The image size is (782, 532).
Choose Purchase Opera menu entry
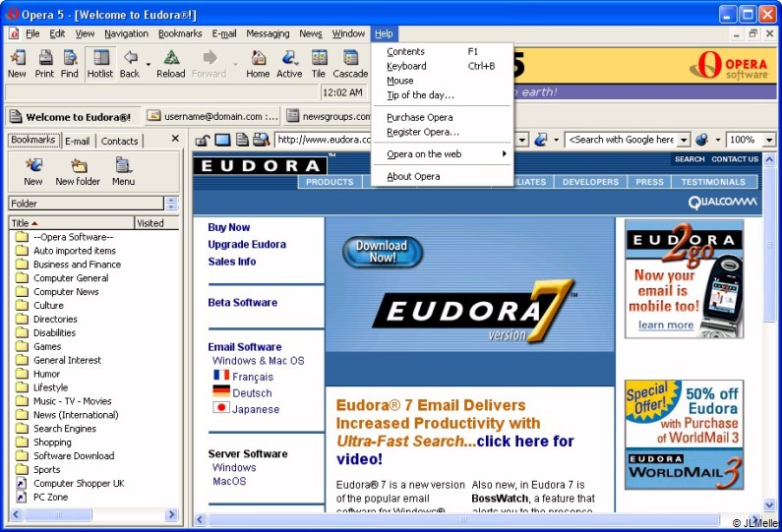coord(443,117)
